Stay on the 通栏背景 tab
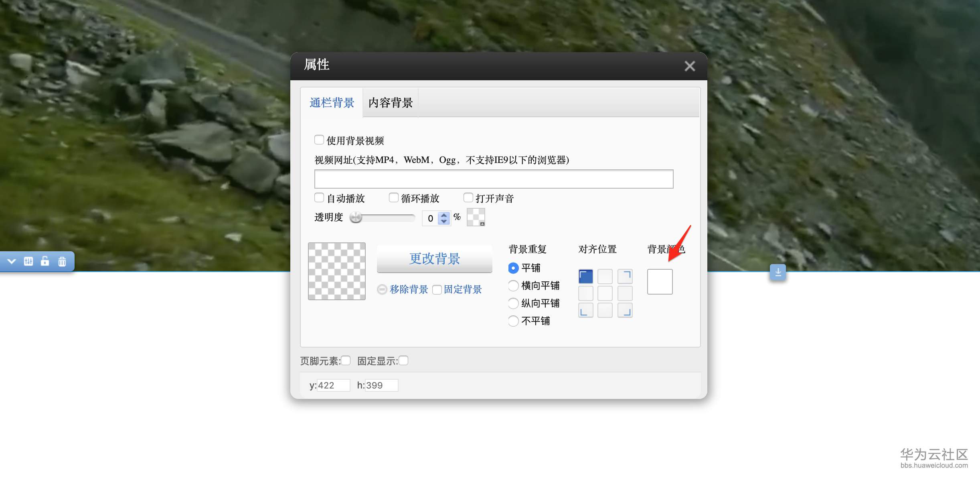Screen dimensions: 980x480 (x=332, y=103)
